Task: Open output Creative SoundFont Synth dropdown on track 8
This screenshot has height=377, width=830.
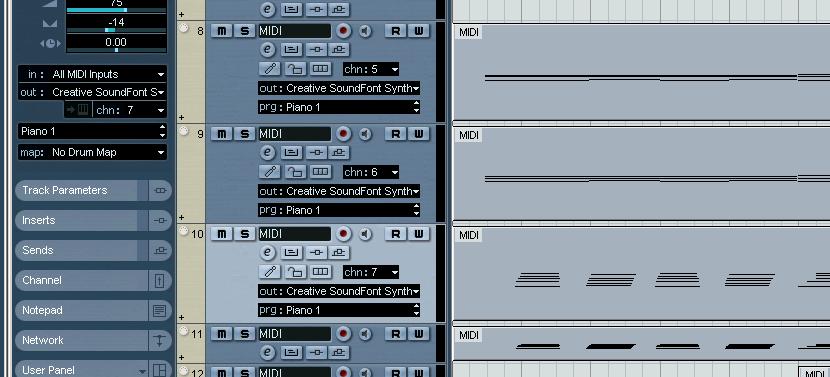Action: 339,88
